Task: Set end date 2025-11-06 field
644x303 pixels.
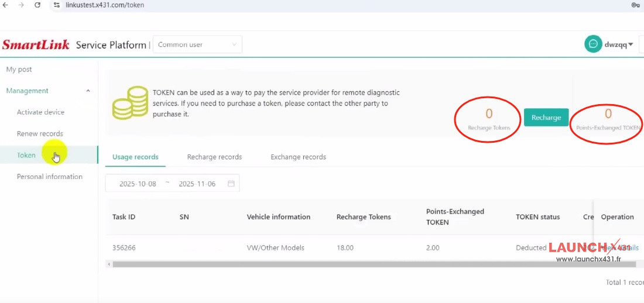Action: coord(197,184)
